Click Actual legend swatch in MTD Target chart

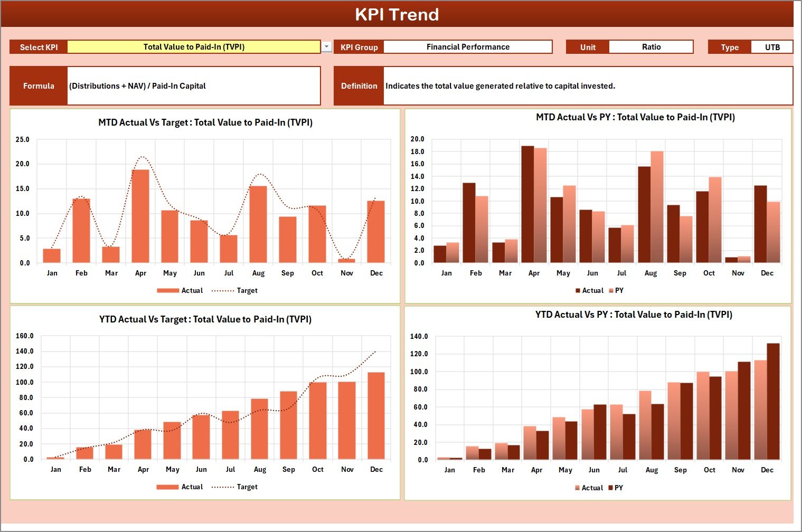tap(168, 291)
